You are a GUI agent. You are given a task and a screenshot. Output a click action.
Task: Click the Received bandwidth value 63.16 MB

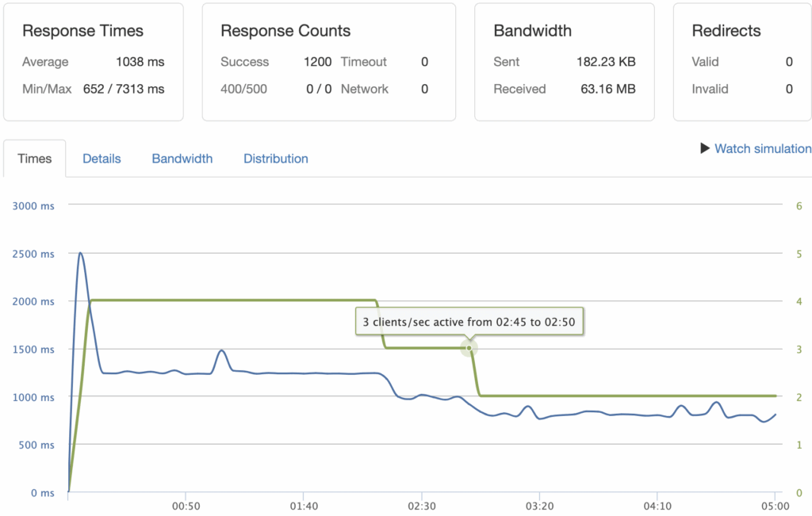coord(608,89)
